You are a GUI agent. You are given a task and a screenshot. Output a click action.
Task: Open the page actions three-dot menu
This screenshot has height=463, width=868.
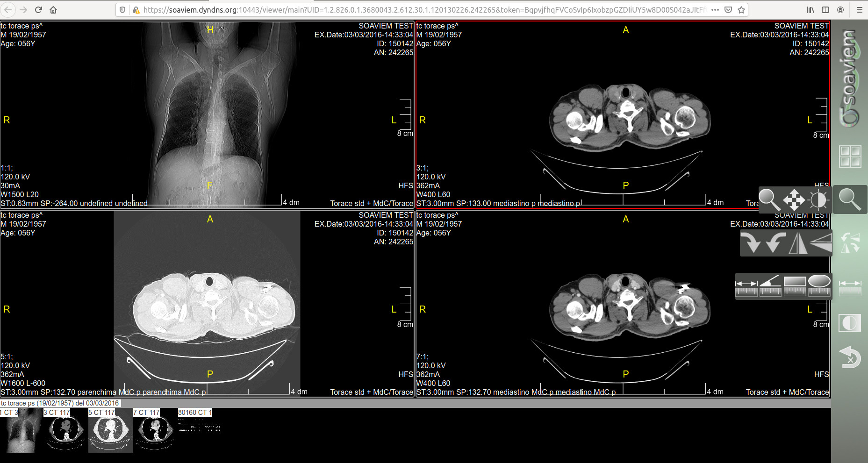(x=715, y=10)
